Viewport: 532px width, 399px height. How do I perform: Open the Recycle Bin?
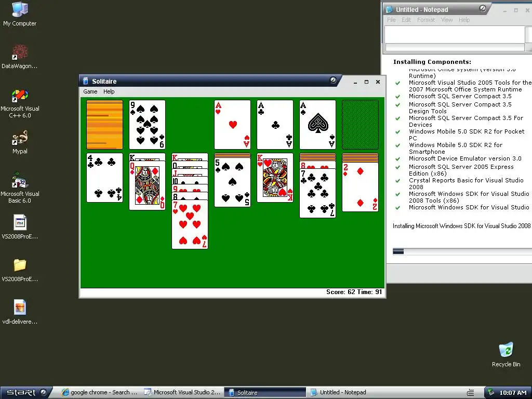(506, 354)
